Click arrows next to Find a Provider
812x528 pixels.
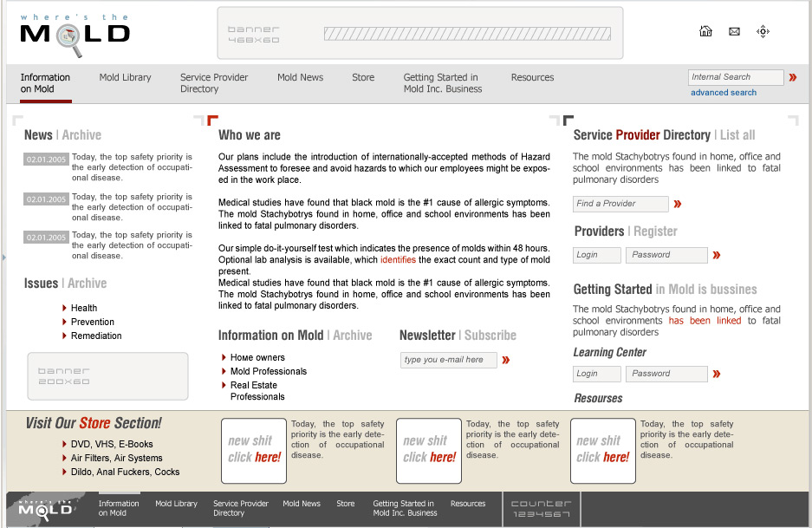click(x=678, y=204)
